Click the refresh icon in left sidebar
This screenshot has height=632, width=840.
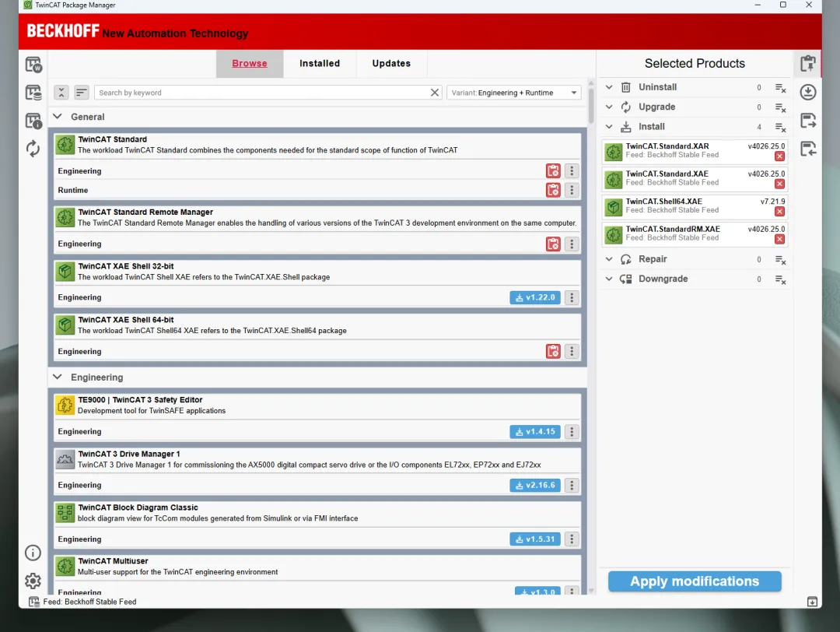tap(33, 149)
